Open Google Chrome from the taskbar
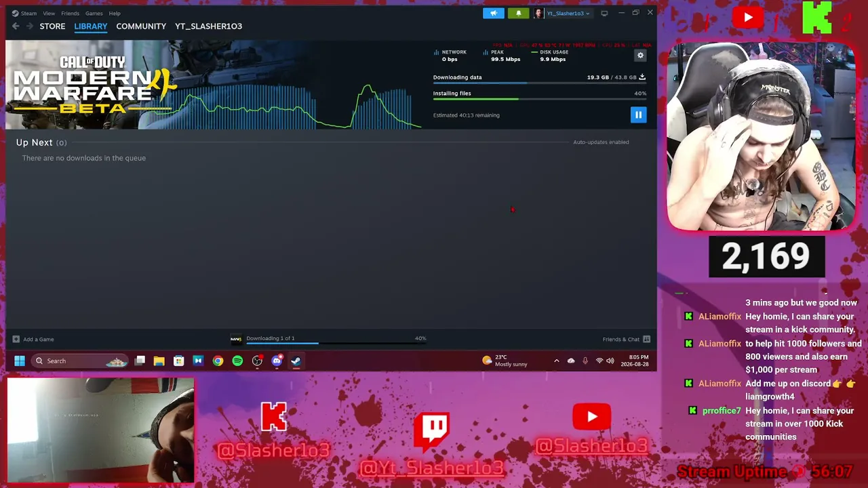This screenshot has height=488, width=868. click(x=218, y=361)
